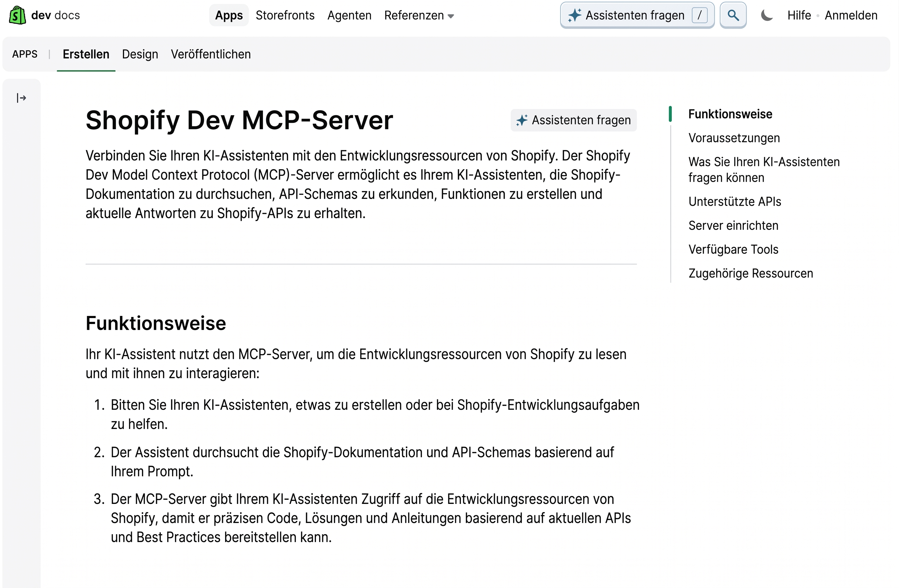Screen dimensions: 899x588
Task: Open the Storefronts nav item
Action: click(285, 15)
